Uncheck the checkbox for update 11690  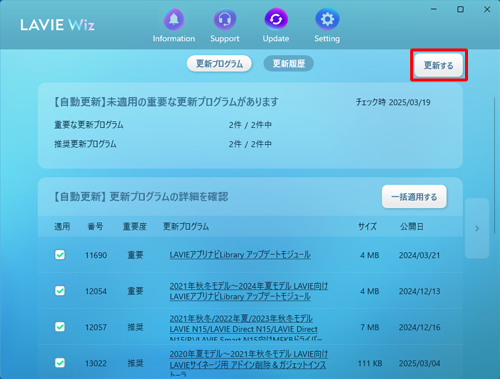coord(60,255)
